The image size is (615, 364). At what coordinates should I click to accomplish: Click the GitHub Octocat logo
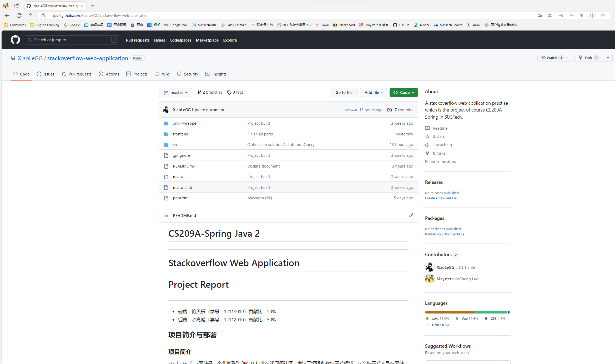point(15,40)
